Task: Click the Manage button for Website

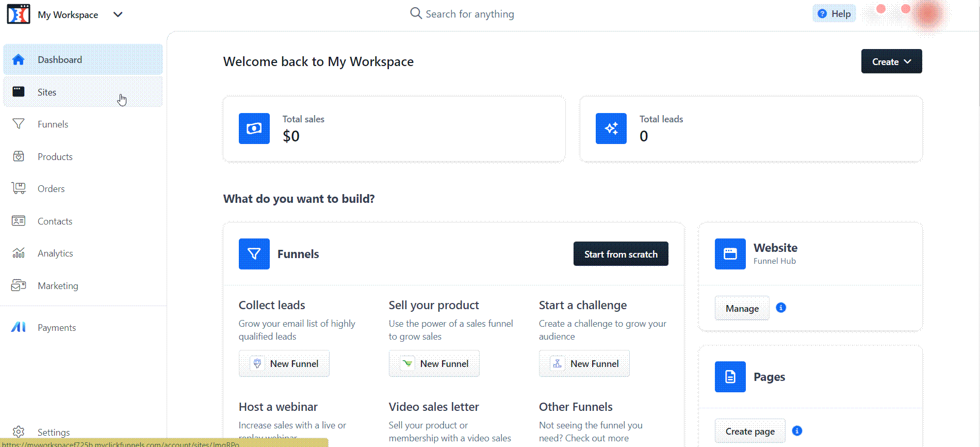Action: pos(742,308)
